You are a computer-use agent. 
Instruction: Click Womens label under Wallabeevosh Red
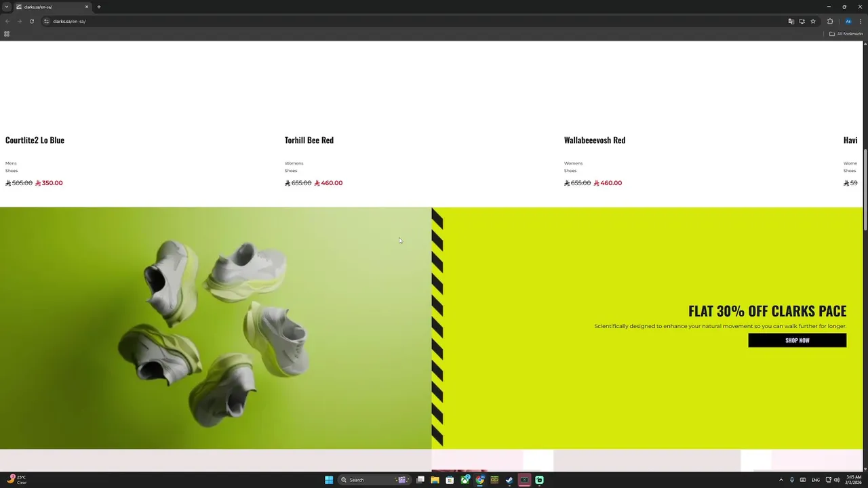tap(573, 163)
